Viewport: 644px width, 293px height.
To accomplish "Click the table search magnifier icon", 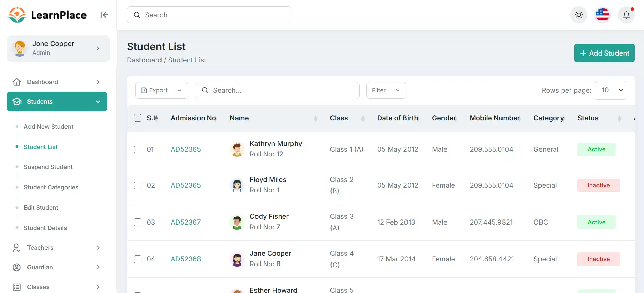I will coord(205,90).
